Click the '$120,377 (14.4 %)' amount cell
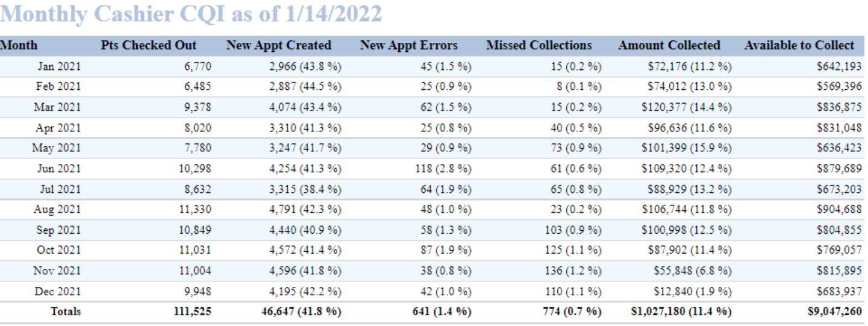868x326 pixels. (687, 107)
